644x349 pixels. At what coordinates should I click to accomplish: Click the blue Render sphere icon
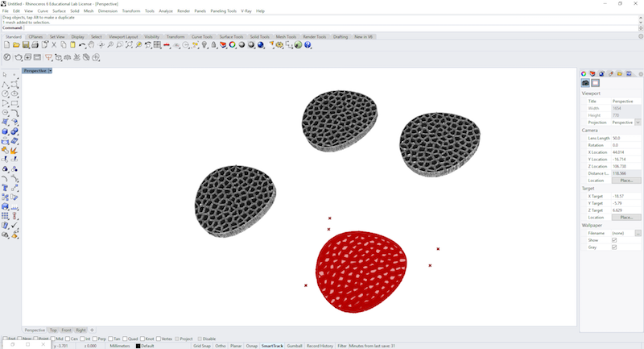pos(260,45)
